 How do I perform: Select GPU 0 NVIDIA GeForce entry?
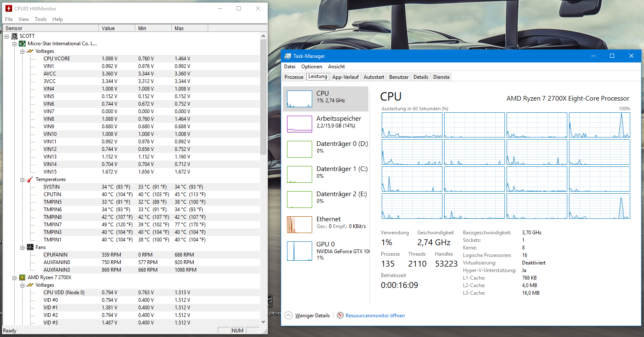click(x=326, y=251)
